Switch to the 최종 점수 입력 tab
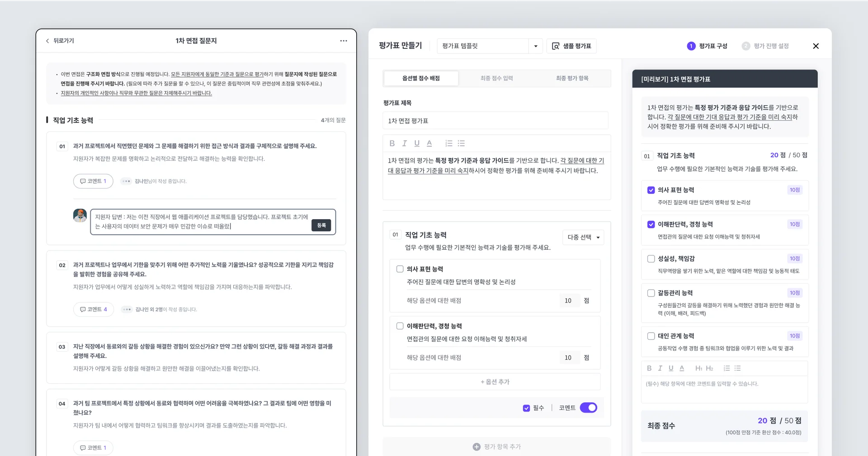 pos(497,78)
